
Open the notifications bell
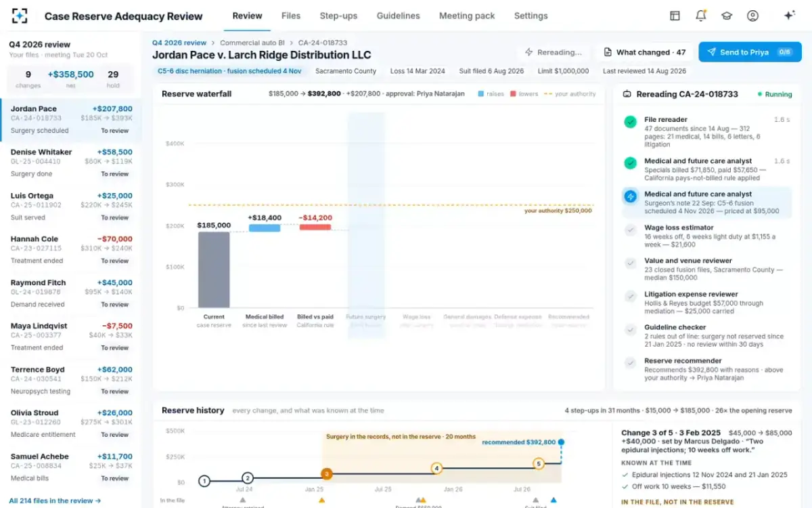701,16
